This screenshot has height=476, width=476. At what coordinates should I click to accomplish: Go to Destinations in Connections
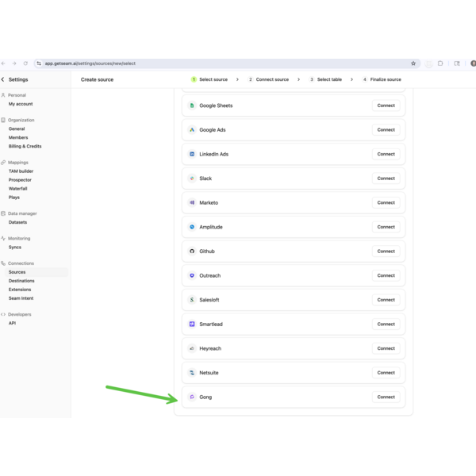(x=21, y=281)
